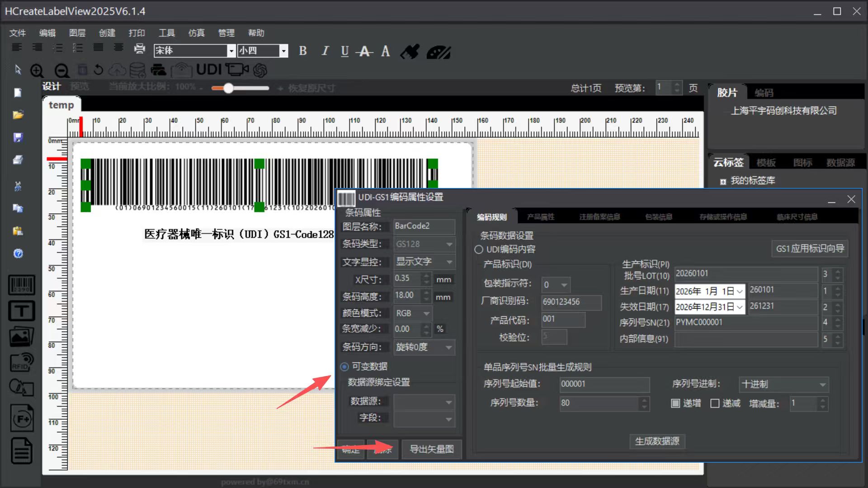Select the text box tool
This screenshot has width=868, height=488.
click(21, 311)
